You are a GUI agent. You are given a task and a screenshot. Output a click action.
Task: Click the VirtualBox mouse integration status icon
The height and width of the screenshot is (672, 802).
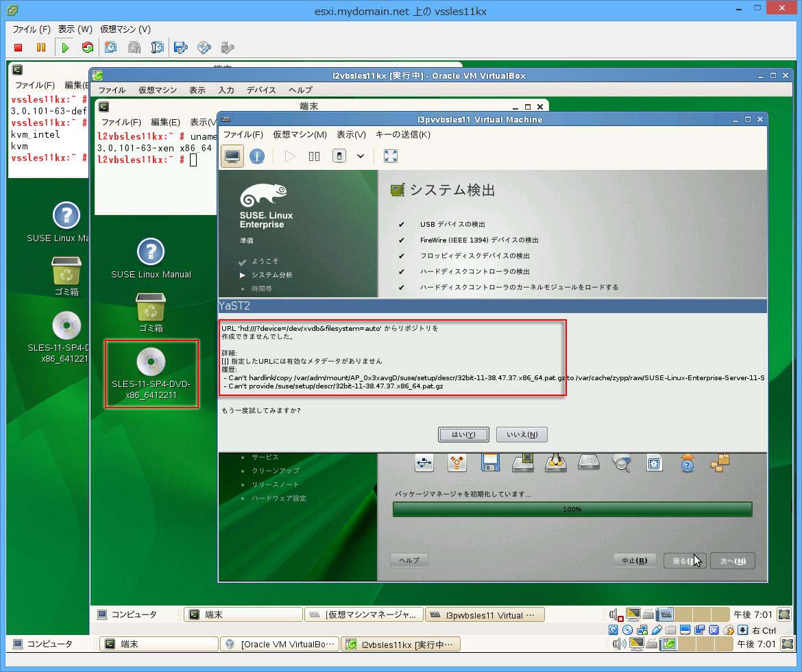tap(729, 630)
